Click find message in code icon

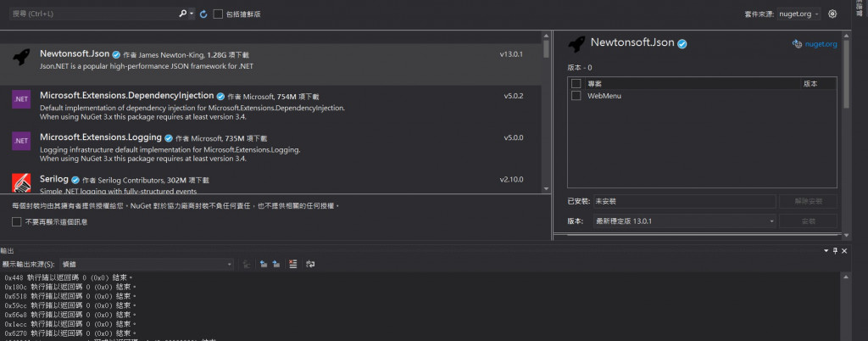(247, 265)
